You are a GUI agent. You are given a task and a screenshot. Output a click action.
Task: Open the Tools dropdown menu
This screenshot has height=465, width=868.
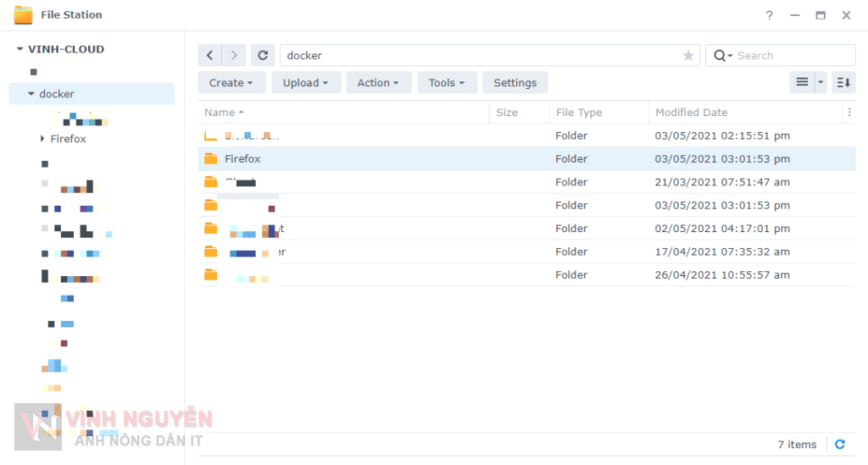pos(447,82)
